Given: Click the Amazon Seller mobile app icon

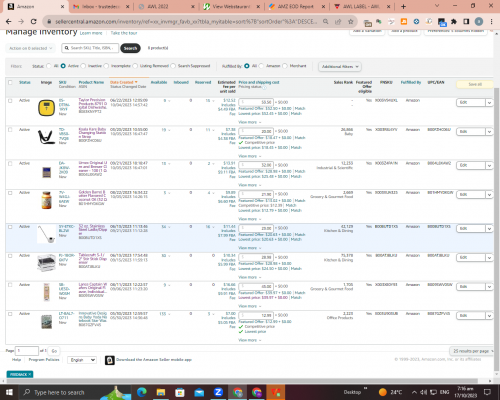Looking at the screenshot, I should (110, 360).
